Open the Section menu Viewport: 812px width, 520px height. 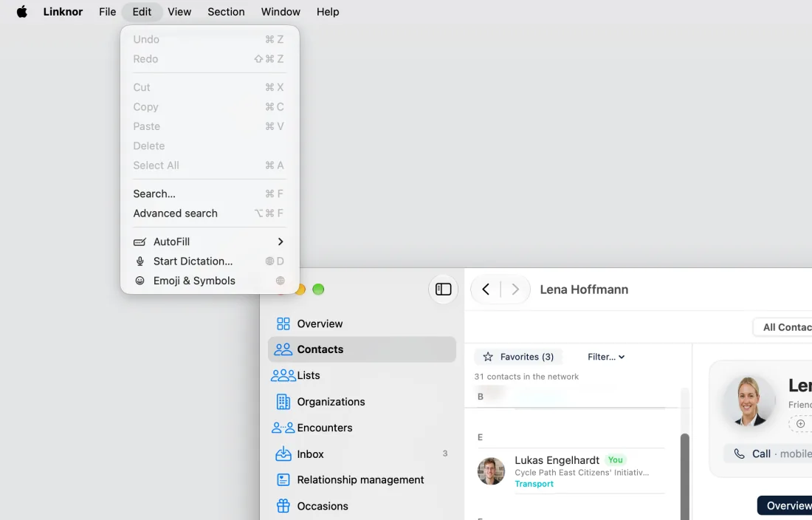pos(226,11)
